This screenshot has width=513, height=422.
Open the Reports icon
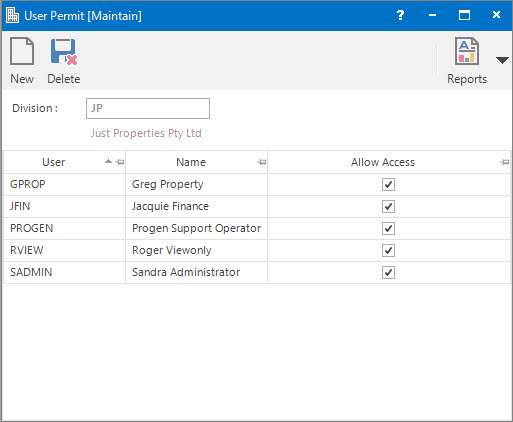[467, 51]
